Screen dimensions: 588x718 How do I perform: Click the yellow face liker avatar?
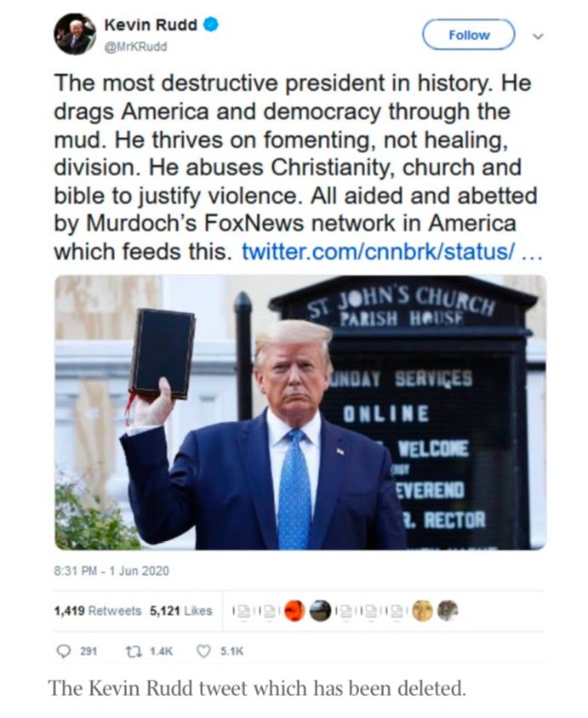pos(422,611)
